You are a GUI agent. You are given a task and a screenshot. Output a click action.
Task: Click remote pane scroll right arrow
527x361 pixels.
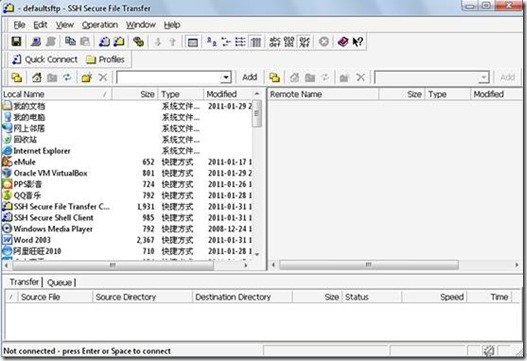point(517,265)
